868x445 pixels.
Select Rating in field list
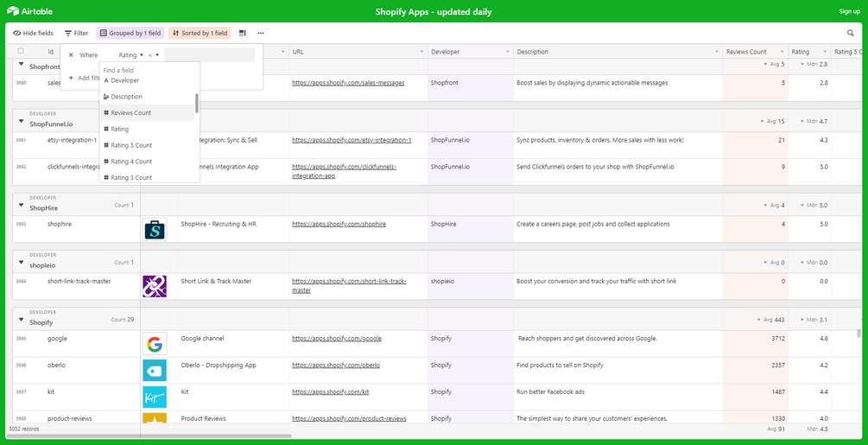pyautogui.click(x=147, y=129)
